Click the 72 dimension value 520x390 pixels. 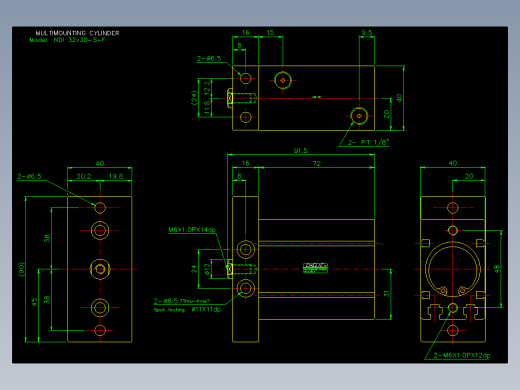click(x=317, y=163)
